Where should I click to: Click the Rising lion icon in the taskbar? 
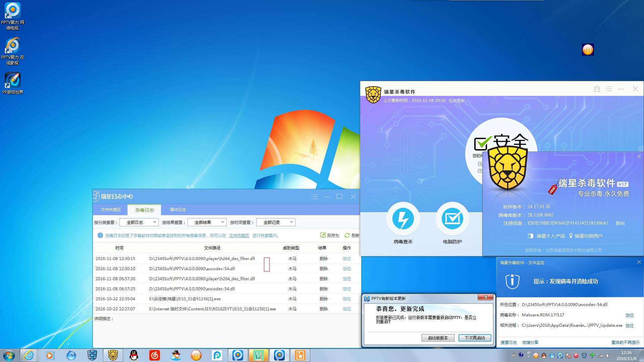(x=113, y=355)
